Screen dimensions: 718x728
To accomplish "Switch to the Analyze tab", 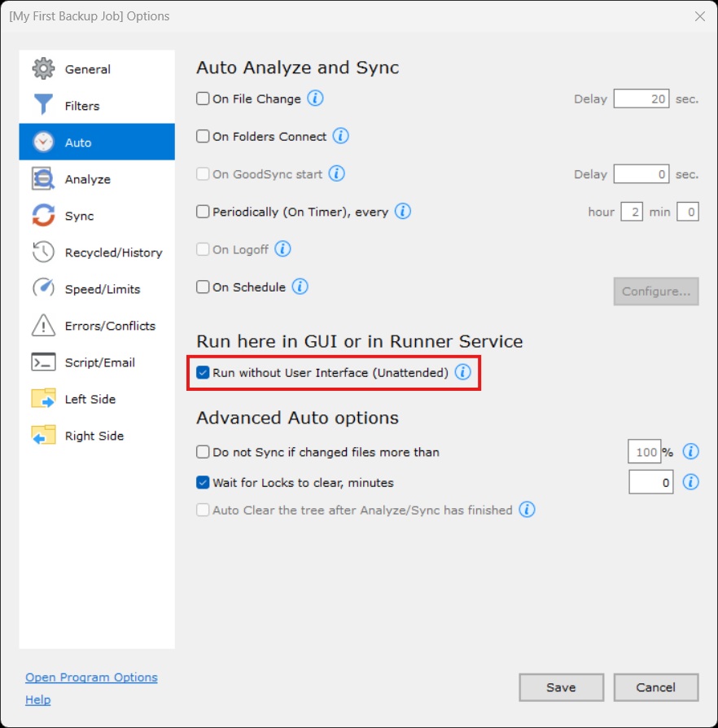I will tap(97, 179).
